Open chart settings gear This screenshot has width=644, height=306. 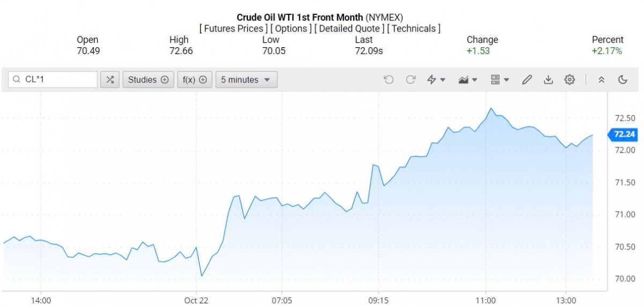pos(569,80)
